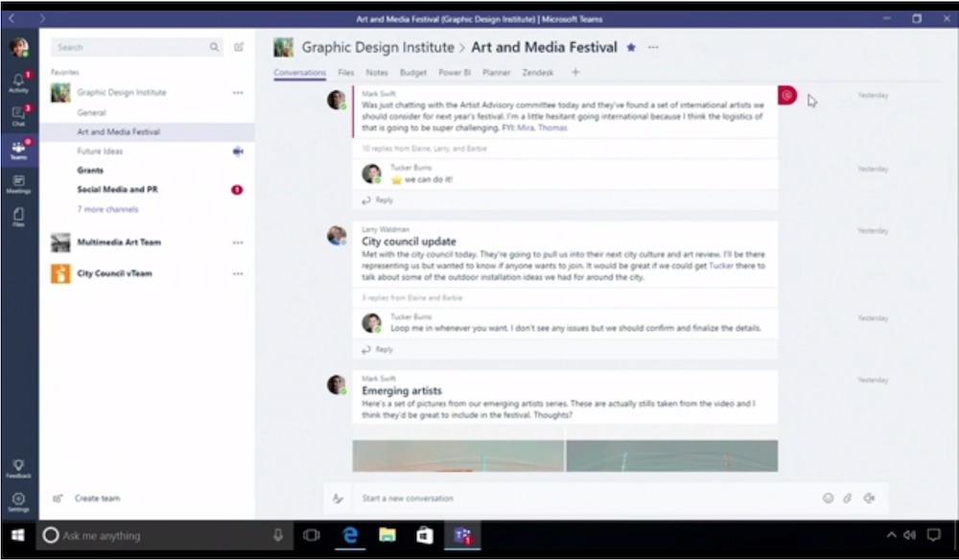Reply to the City council update thread
The width and height of the screenshot is (959, 560).
(x=384, y=349)
